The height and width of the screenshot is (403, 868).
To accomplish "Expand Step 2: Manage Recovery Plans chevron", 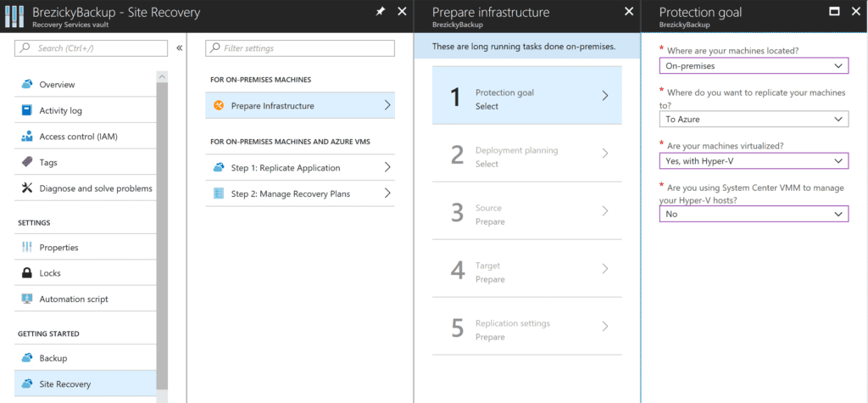I will (387, 193).
